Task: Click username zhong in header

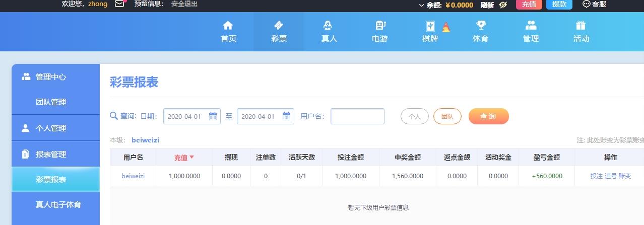Action: click(x=98, y=4)
